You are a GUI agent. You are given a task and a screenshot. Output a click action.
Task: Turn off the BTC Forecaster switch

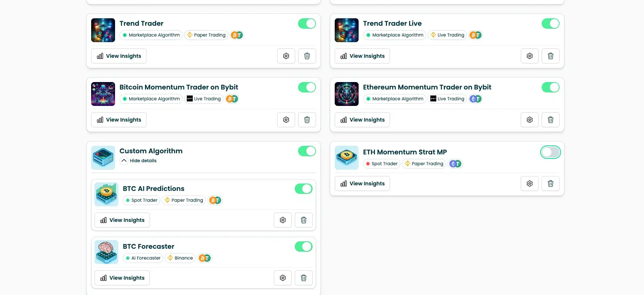point(303,247)
